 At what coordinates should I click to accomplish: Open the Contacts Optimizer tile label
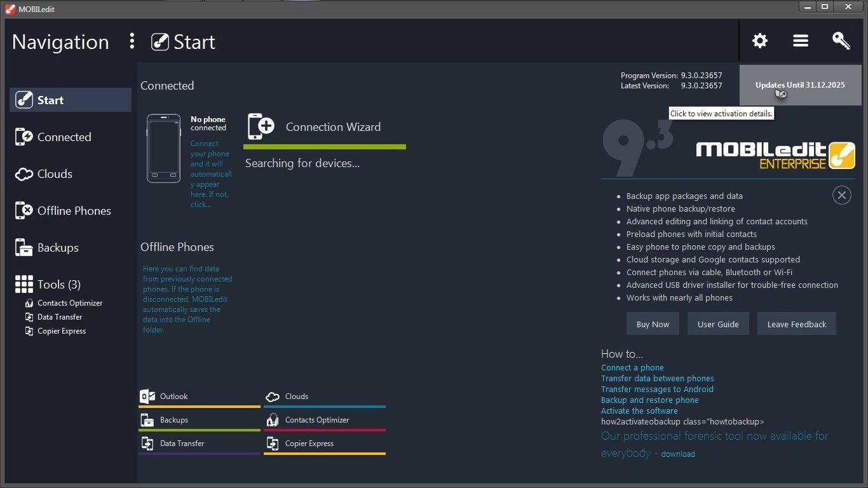[x=317, y=420]
